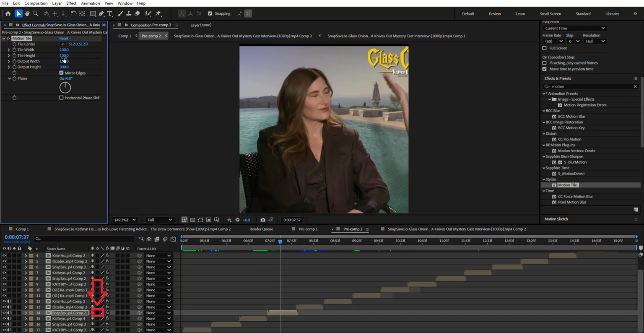Enable Motion Blur icon in timeline header
The image size is (644, 333).
pyautogui.click(x=165, y=239)
